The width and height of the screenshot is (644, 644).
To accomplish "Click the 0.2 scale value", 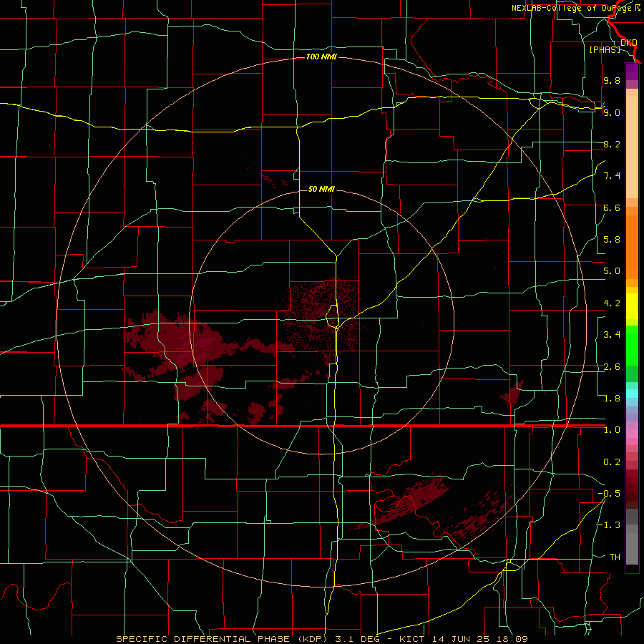I will click(612, 462).
